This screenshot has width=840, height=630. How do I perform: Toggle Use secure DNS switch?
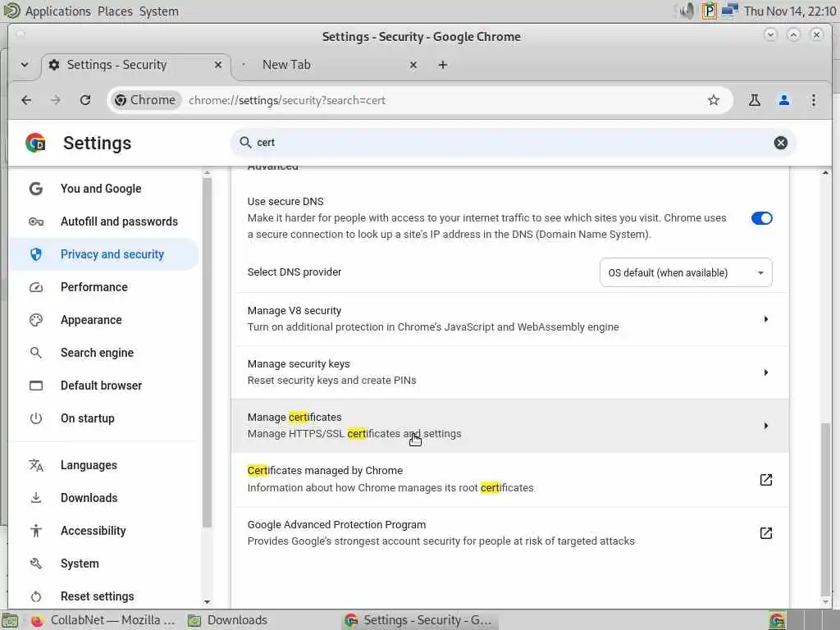click(761, 218)
